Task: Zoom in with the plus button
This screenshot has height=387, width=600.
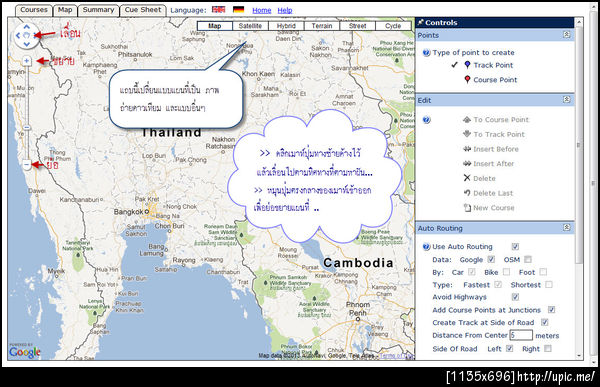Action: [26, 60]
